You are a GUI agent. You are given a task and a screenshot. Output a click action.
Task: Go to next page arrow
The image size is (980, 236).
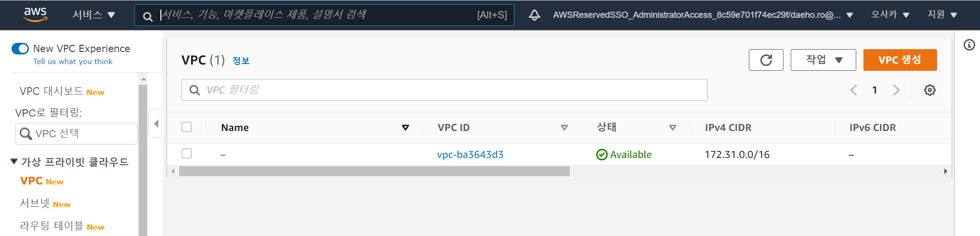coord(896,90)
